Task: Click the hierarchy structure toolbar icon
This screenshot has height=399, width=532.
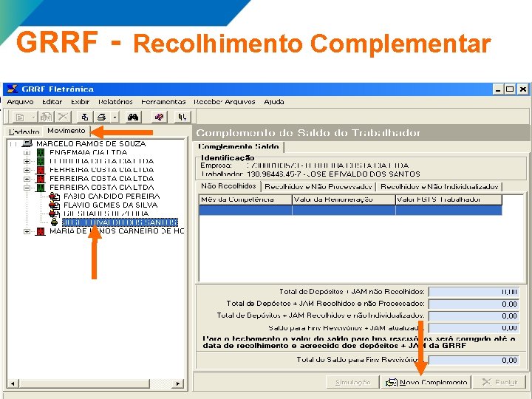Action: 85,117
